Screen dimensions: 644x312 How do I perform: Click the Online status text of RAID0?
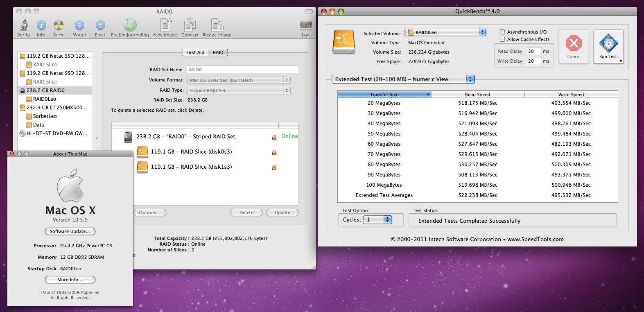(289, 136)
